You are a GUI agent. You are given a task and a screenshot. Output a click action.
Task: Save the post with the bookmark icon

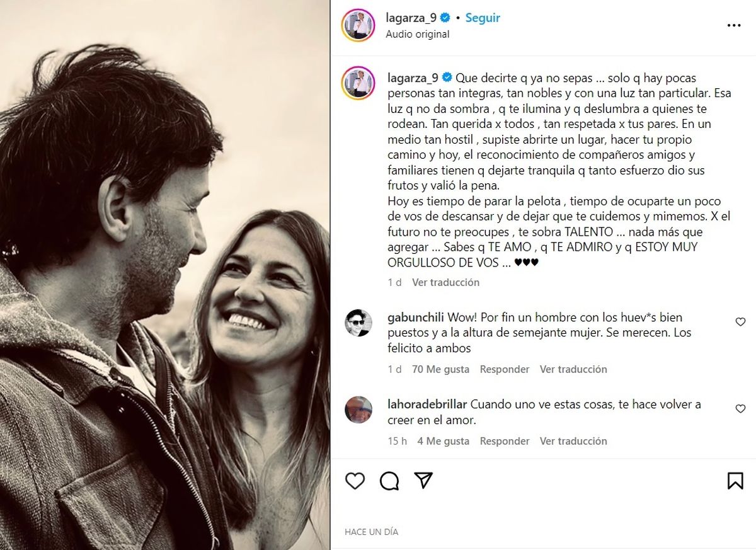pos(735,481)
